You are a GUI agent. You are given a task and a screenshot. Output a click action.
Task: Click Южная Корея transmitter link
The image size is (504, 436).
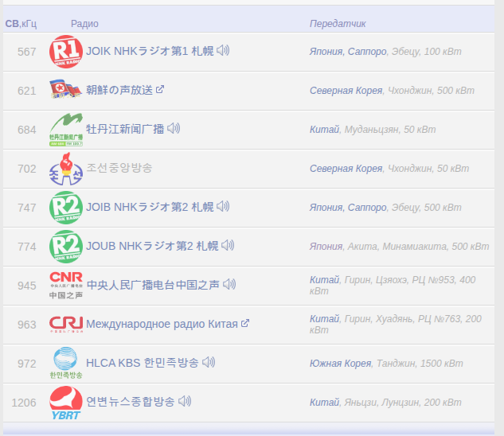click(x=341, y=364)
